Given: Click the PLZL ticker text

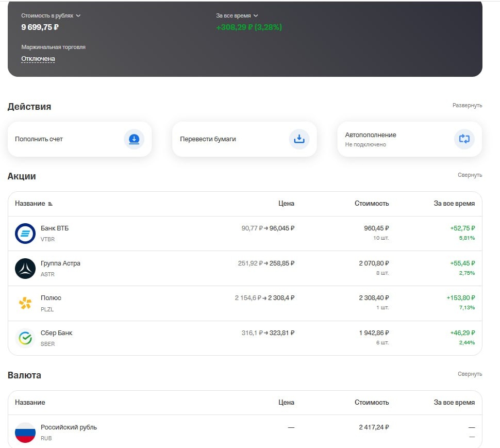Looking at the screenshot, I should coord(47,309).
